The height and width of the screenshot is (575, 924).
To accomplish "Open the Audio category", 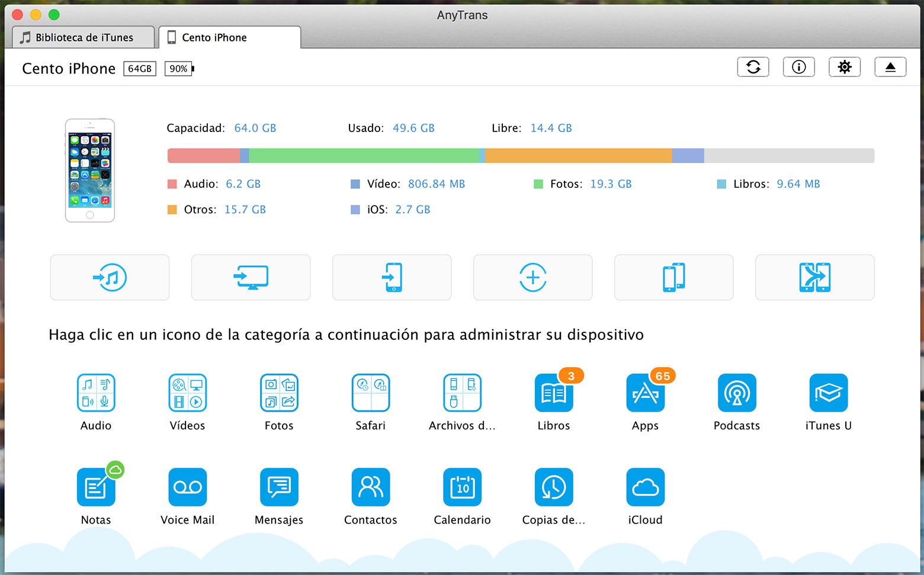I will click(x=96, y=393).
